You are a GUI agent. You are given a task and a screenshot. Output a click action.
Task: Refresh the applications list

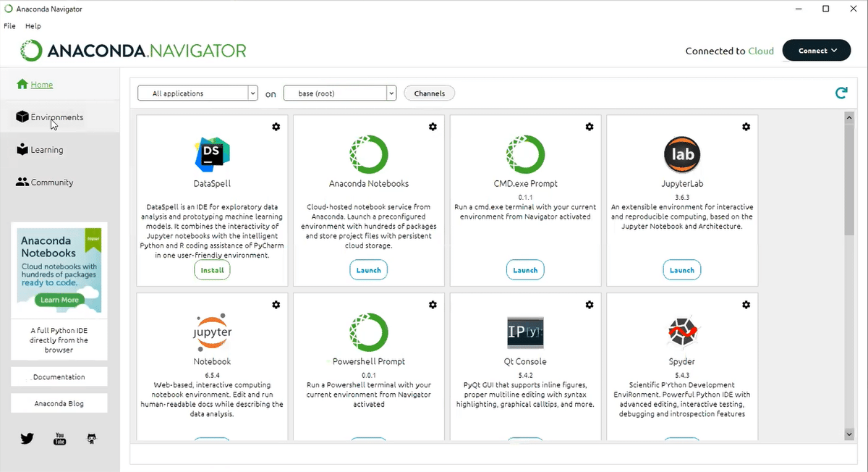coord(841,93)
